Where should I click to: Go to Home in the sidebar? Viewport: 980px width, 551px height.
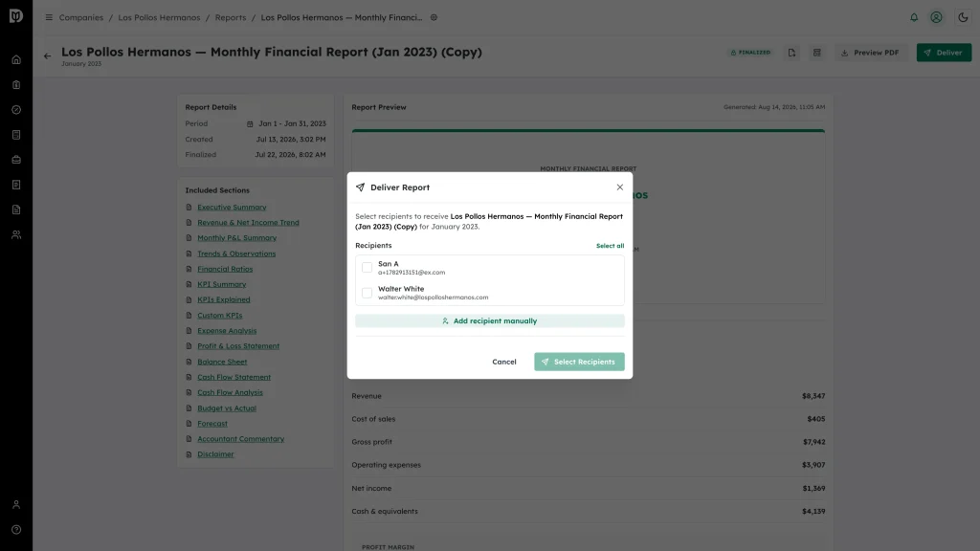tap(16, 60)
